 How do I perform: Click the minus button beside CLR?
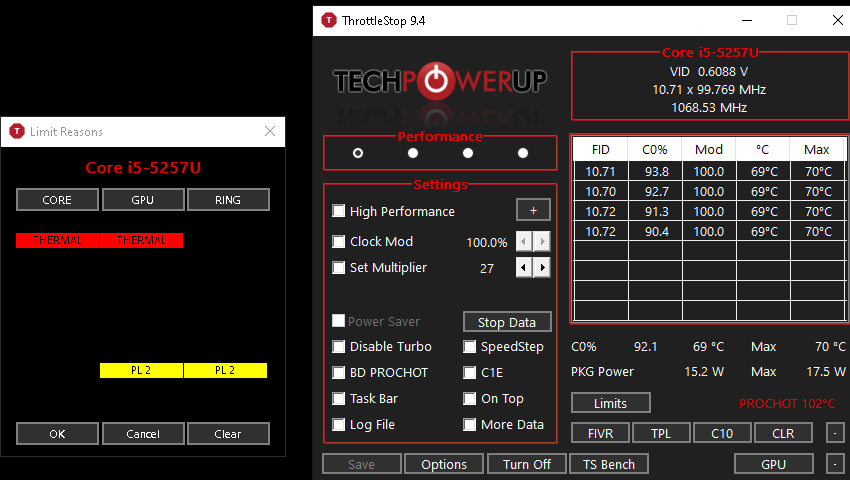[x=835, y=433]
